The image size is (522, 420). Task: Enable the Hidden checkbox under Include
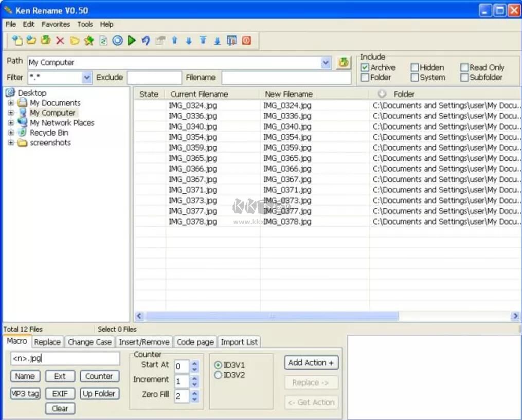[415, 67]
